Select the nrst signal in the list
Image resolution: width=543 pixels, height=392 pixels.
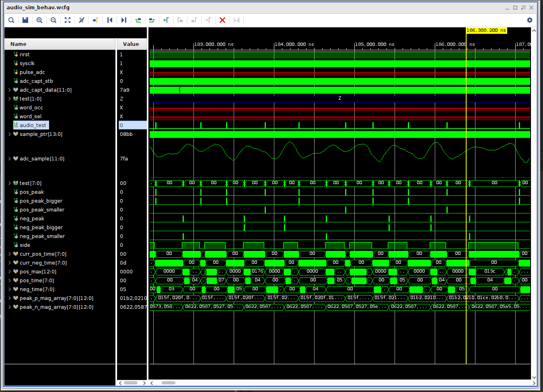click(25, 54)
